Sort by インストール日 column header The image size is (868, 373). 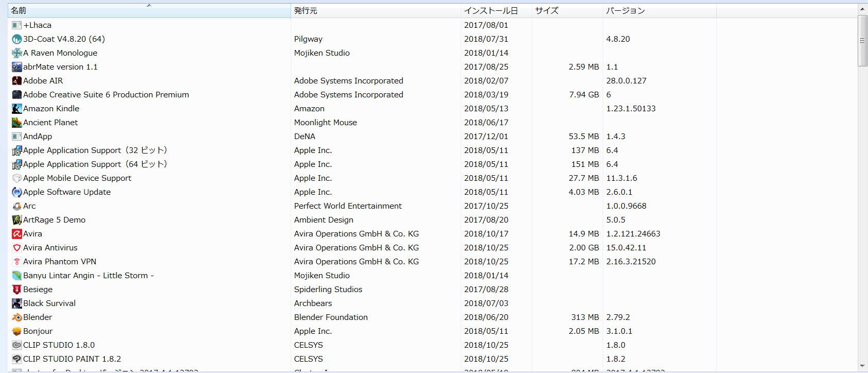[490, 11]
